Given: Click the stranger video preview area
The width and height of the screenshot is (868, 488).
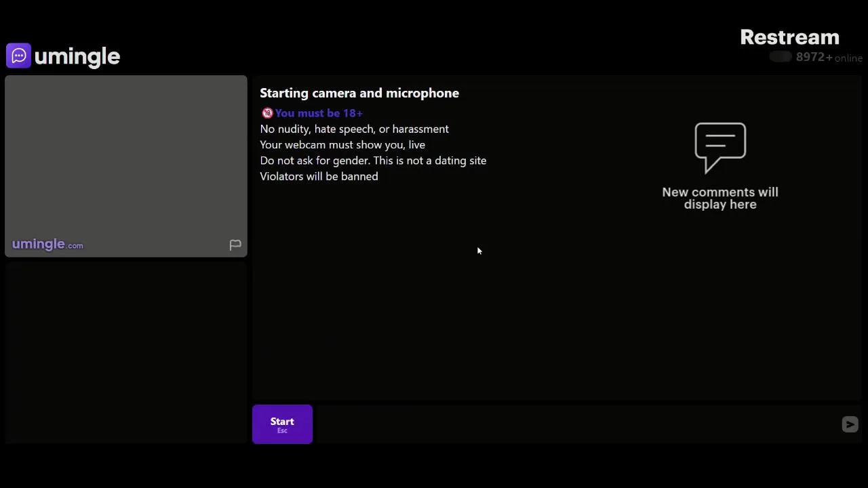Looking at the screenshot, I should pyautogui.click(x=126, y=166).
